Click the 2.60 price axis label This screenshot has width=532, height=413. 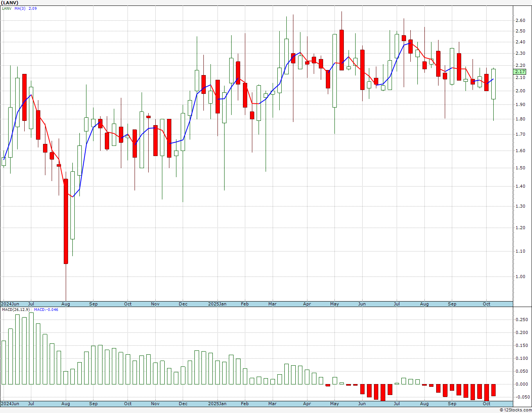(x=520, y=20)
